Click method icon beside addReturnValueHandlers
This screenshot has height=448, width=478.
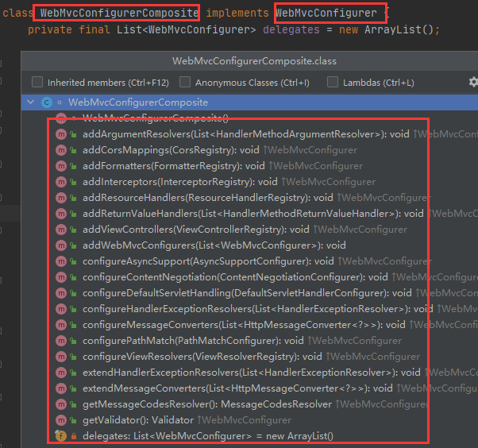pos(61,214)
